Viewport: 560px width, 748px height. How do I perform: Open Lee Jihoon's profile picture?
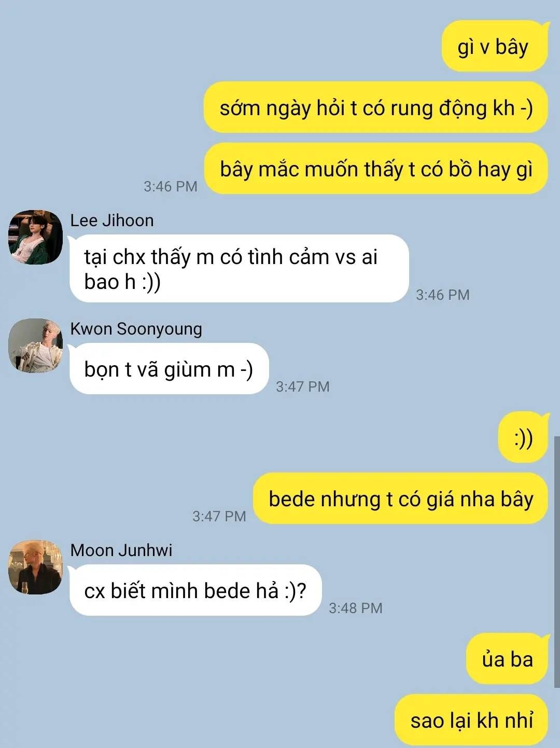click(x=35, y=237)
